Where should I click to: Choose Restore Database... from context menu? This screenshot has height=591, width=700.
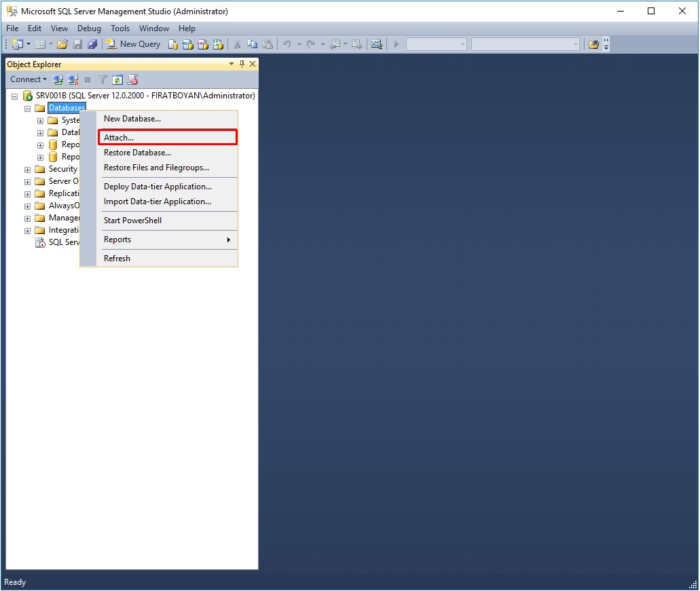168,153
